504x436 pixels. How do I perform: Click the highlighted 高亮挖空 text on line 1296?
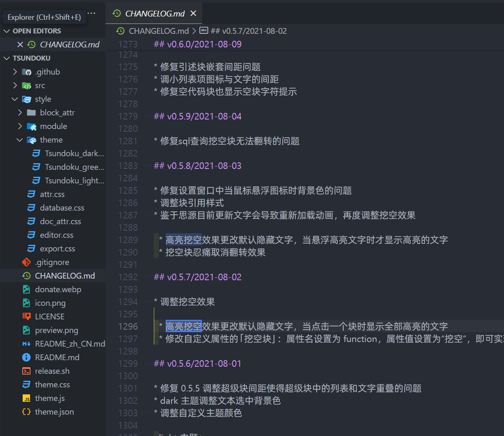183,326
